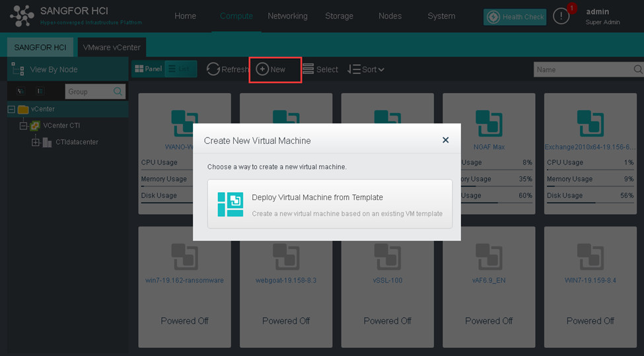Switch to the SANGFOR HCI tab
The height and width of the screenshot is (356, 644).
click(x=40, y=47)
